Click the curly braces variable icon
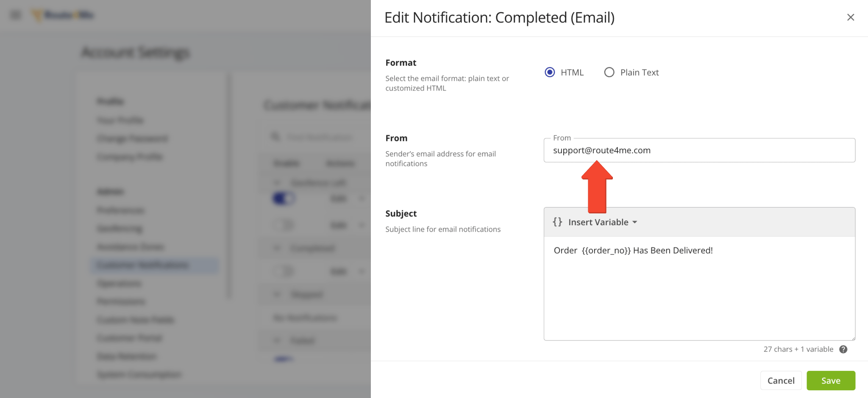868x398 pixels. click(557, 222)
